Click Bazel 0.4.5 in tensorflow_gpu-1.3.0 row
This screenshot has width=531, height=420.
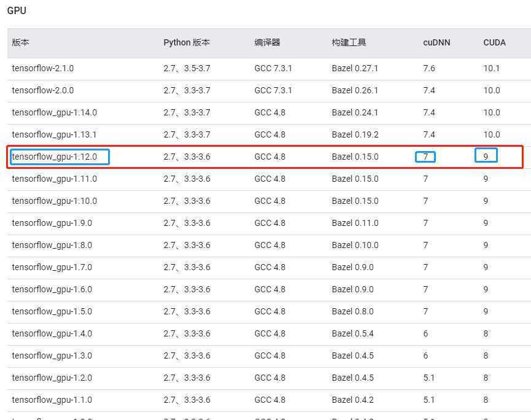[352, 356]
